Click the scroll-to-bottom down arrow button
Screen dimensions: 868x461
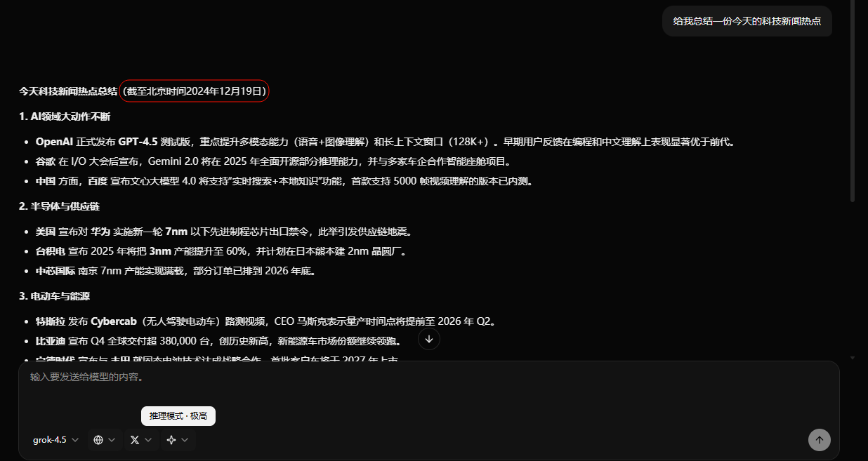pos(429,339)
